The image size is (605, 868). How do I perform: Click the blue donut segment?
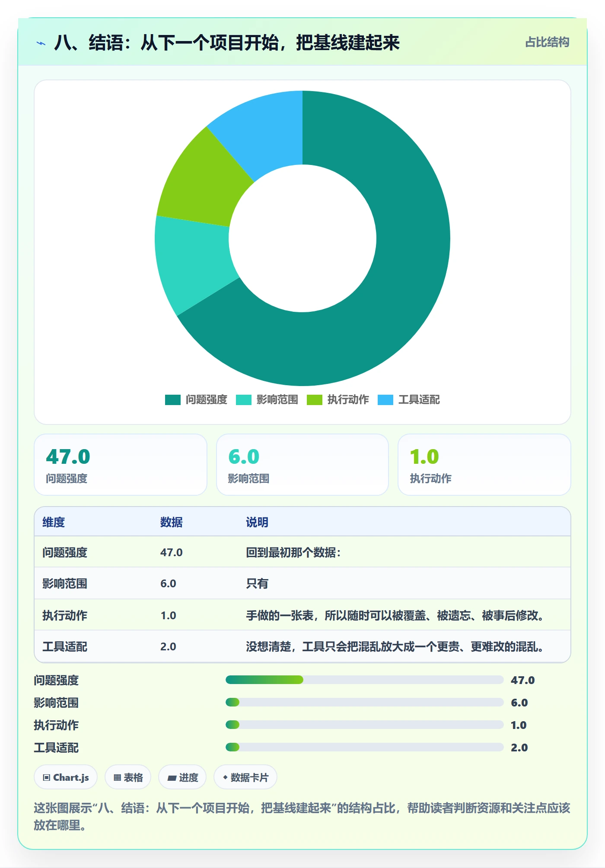pos(264,132)
